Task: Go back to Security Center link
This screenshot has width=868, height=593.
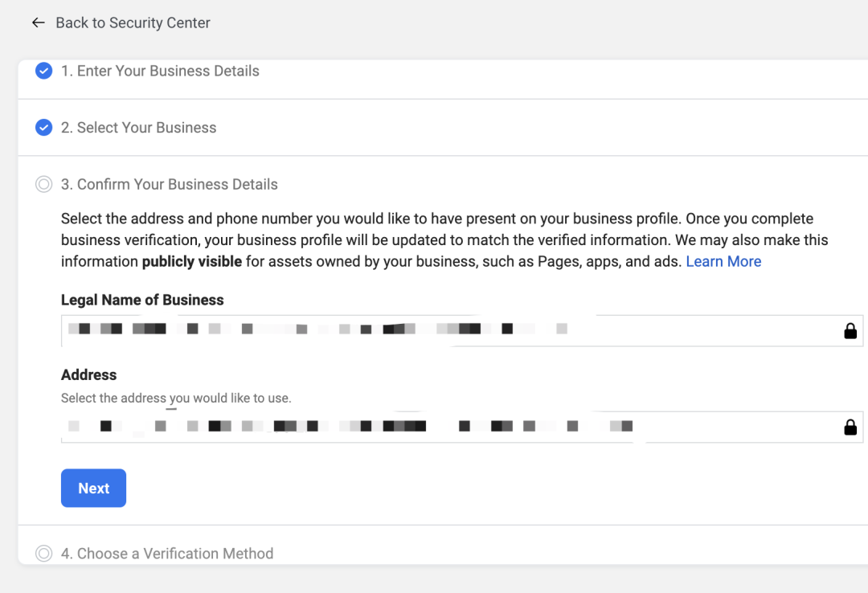Action: point(133,23)
